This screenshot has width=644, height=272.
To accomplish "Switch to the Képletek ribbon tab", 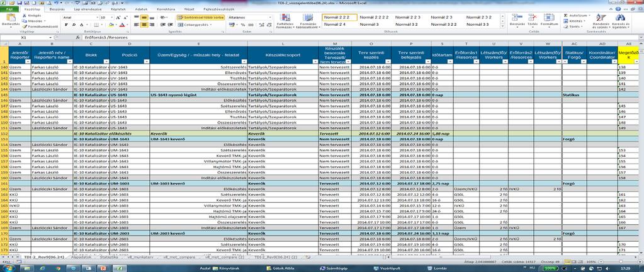I will tap(118, 8).
